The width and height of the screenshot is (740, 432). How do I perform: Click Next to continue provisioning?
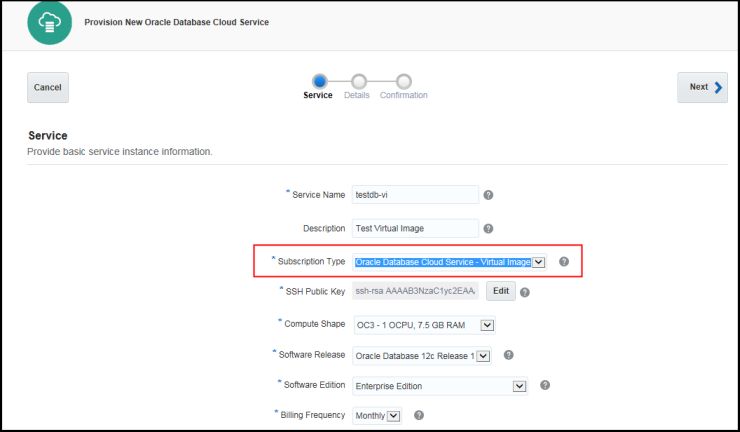(701, 87)
